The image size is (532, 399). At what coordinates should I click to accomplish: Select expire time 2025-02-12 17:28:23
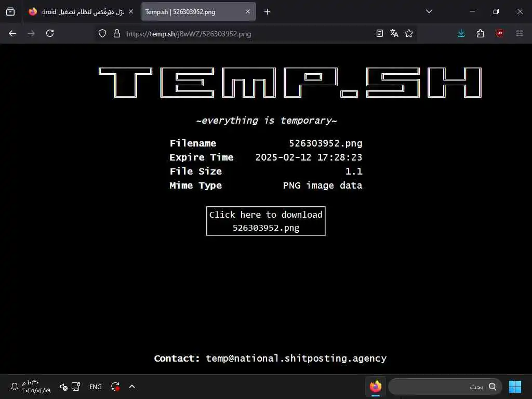tap(309, 157)
